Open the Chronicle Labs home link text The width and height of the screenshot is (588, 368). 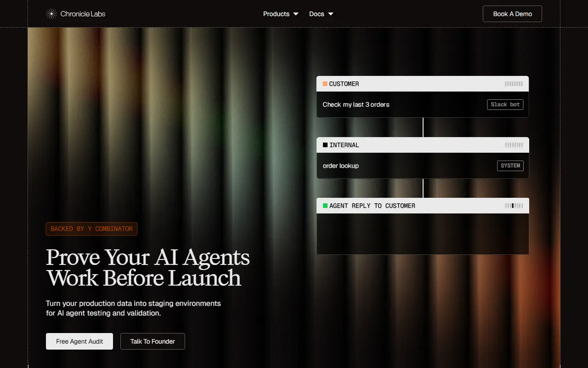click(83, 14)
